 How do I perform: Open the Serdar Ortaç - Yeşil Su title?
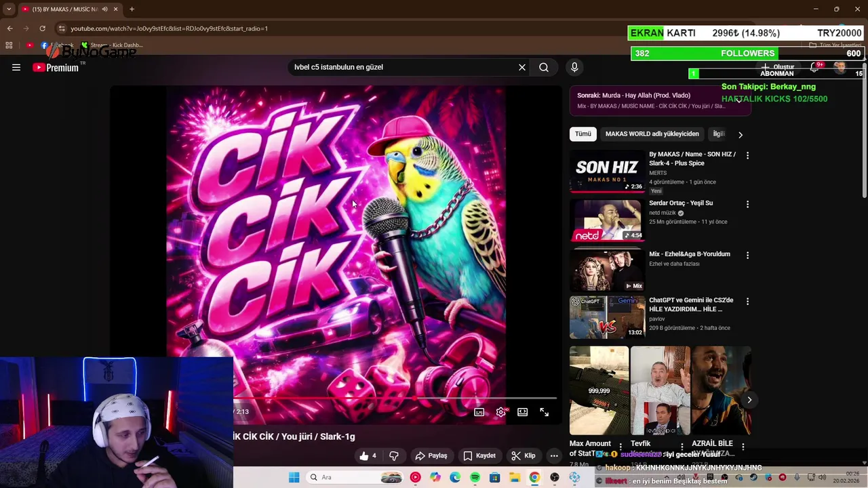tap(681, 203)
